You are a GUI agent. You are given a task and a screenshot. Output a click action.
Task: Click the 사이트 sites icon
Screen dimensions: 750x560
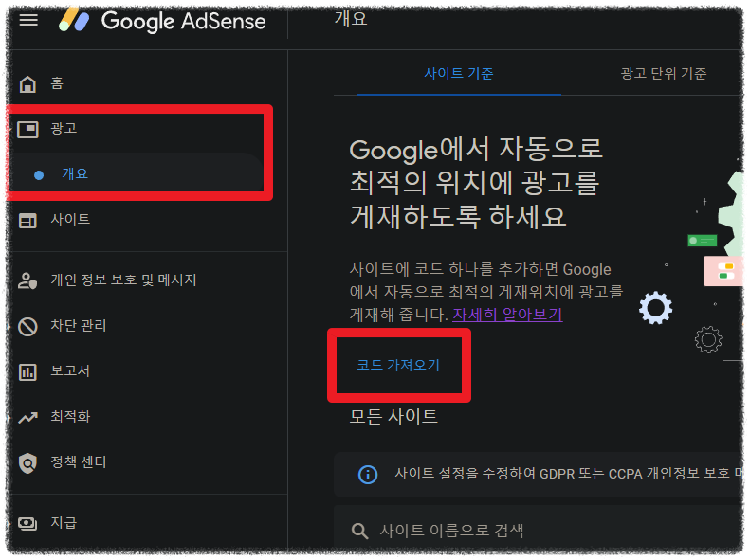pyautogui.click(x=27, y=221)
